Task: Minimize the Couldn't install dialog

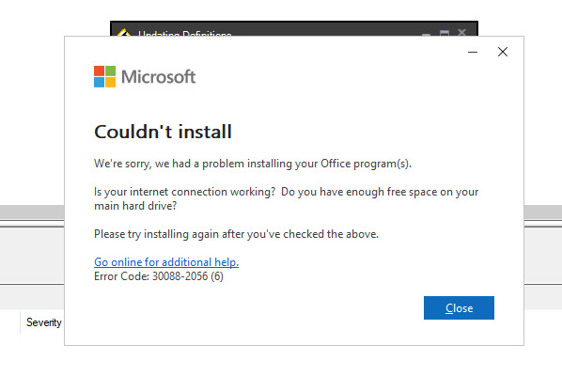Action: click(473, 52)
